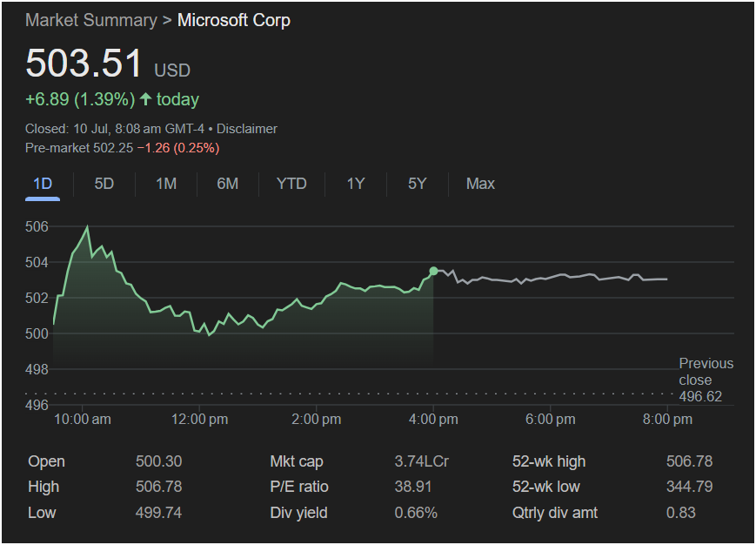Click the USD currency label
This screenshot has height=545, width=756.
point(172,71)
